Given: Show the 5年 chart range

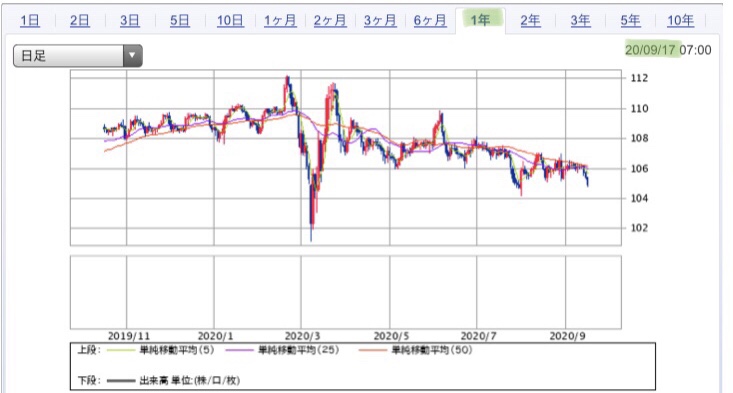Looking at the screenshot, I should (x=631, y=21).
